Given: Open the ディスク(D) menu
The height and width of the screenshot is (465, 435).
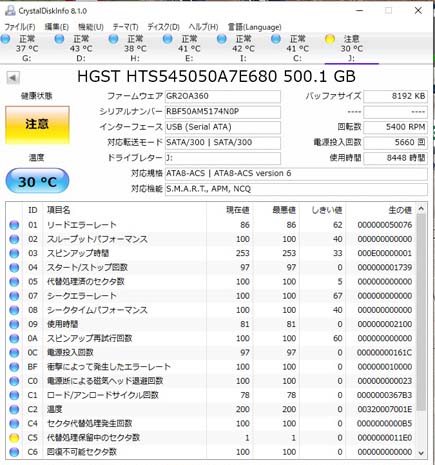Looking at the screenshot, I should [x=164, y=27].
